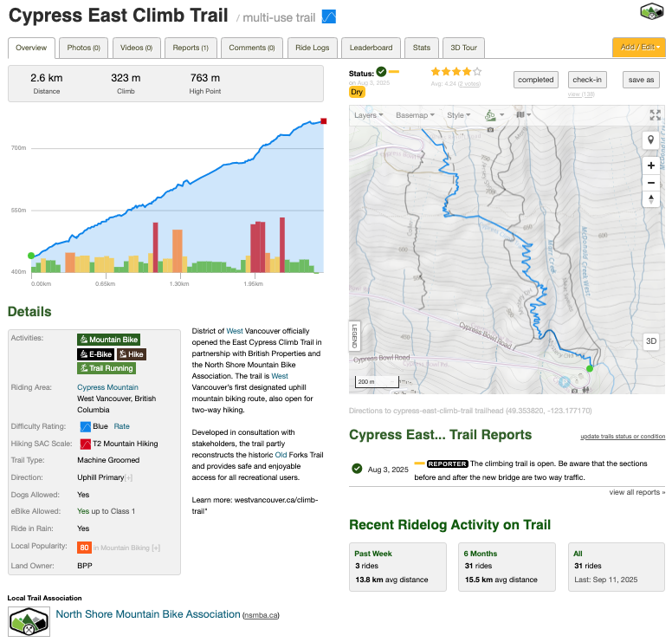
Task: Open the Past Week ridelog card
Action: pos(397,567)
